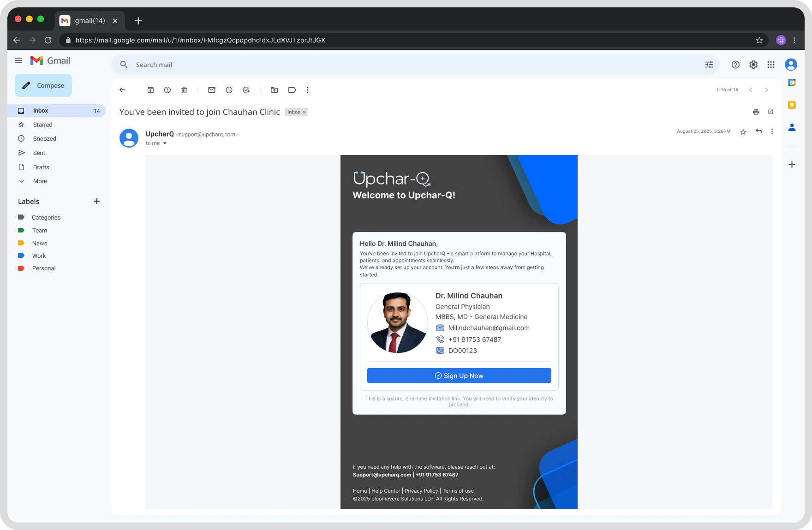
Task: Open browser three-dot menu
Action: (794, 40)
